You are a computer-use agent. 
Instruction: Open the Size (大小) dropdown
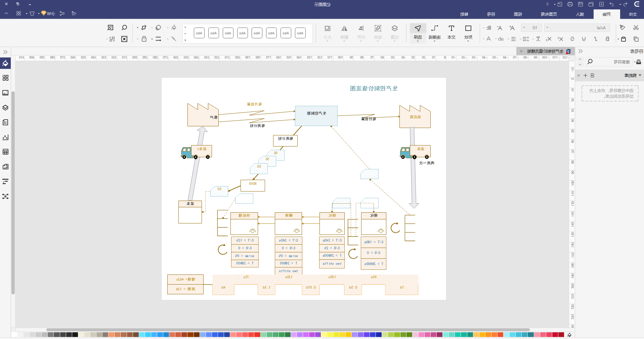pos(328,33)
